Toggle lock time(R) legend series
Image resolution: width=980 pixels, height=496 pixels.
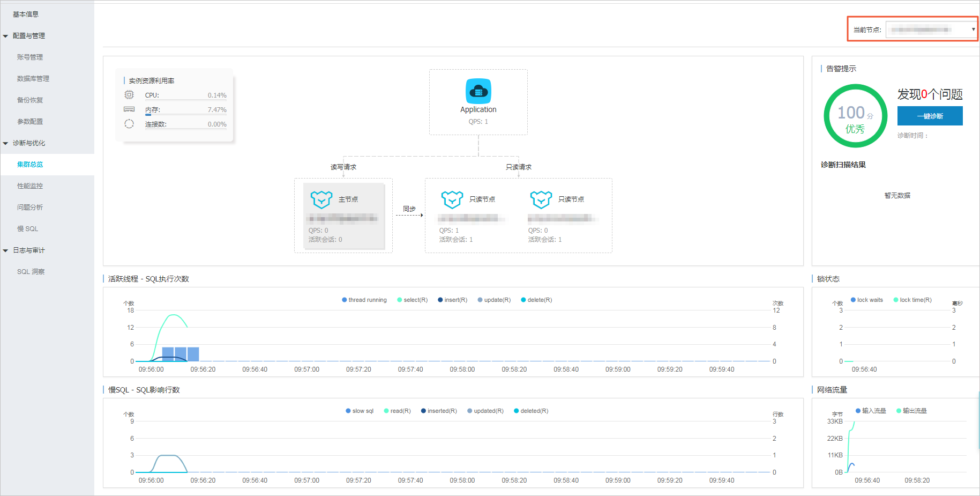[912, 300]
